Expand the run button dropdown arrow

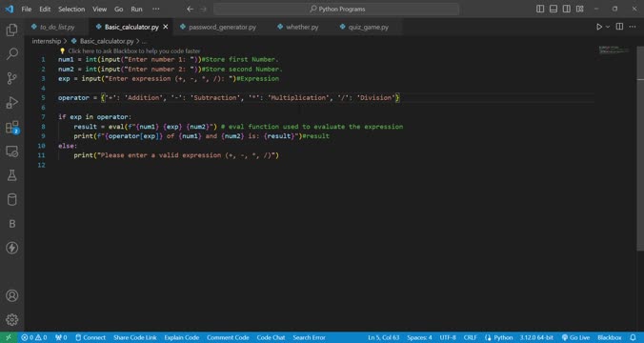pyautogui.click(x=608, y=27)
